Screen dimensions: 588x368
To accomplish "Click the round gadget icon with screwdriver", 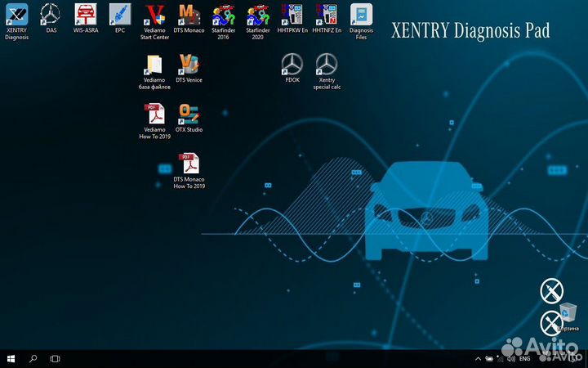I will [551, 323].
